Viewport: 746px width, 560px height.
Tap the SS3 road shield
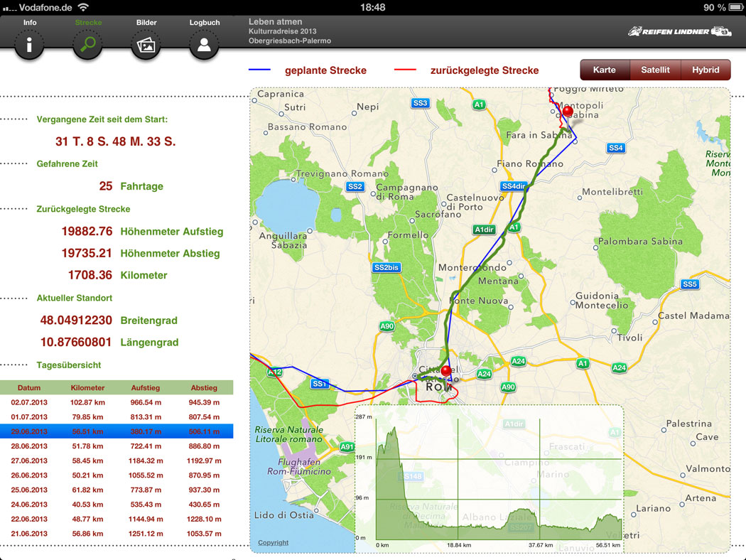(x=420, y=103)
